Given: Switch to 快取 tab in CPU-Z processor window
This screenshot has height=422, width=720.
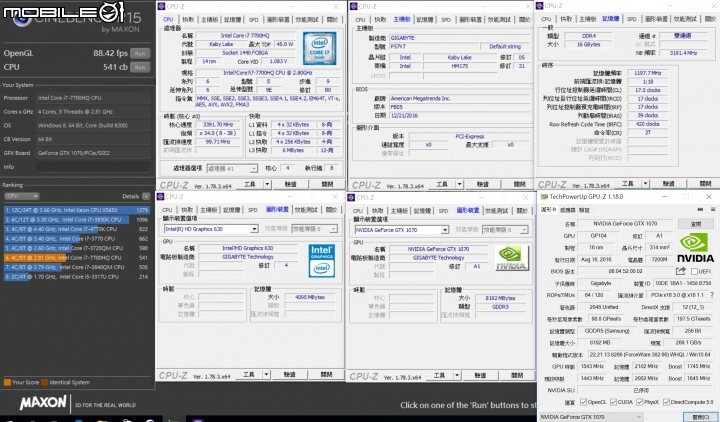Looking at the screenshot, I should (x=188, y=20).
